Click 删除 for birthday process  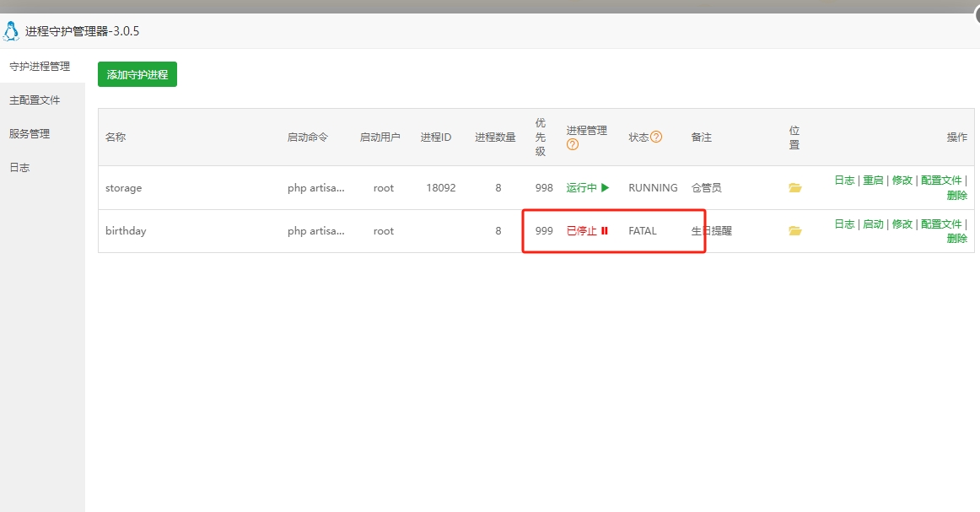(957, 238)
